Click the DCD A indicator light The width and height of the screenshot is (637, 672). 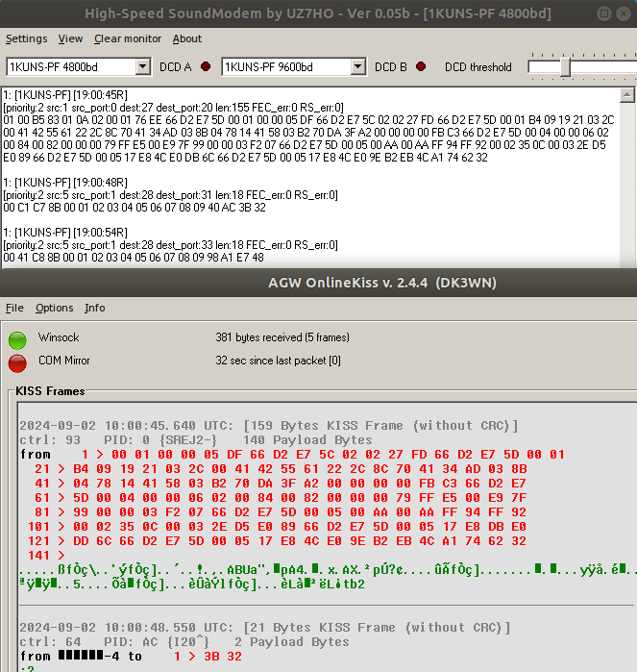tap(205, 67)
